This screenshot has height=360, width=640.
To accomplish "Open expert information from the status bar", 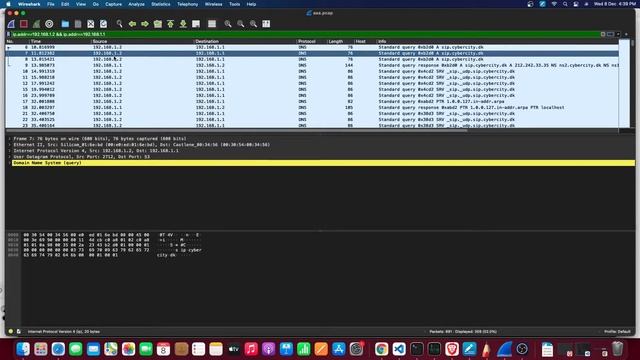I will pos(11,331).
